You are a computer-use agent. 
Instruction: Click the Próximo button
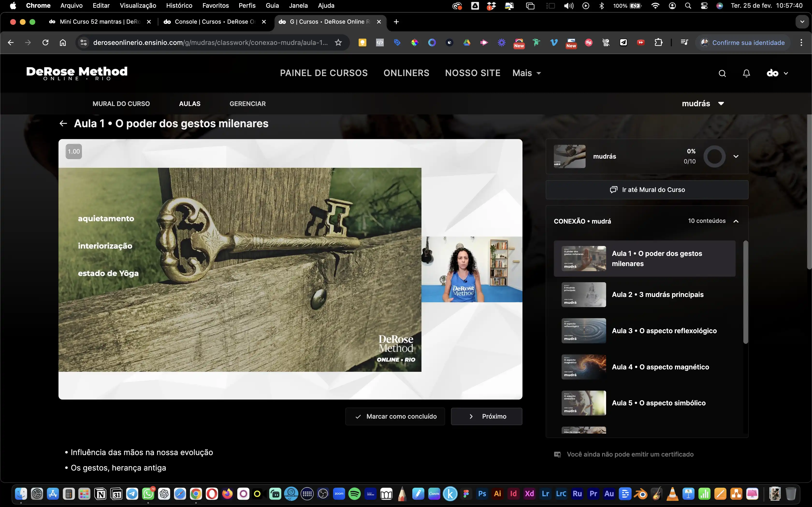click(x=486, y=416)
